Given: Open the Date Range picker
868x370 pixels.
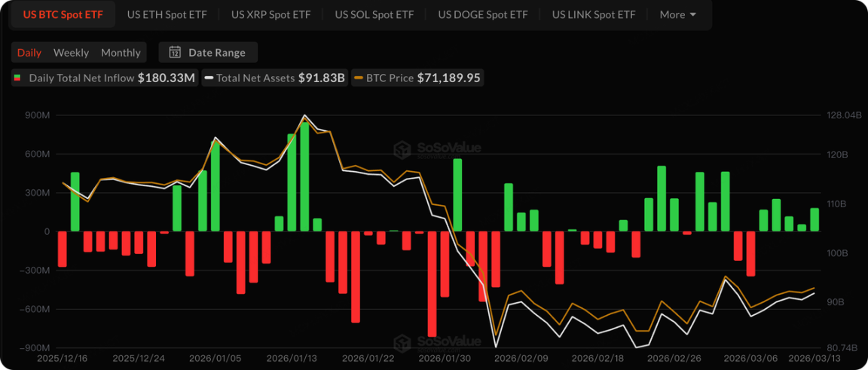Looking at the screenshot, I should point(208,52).
